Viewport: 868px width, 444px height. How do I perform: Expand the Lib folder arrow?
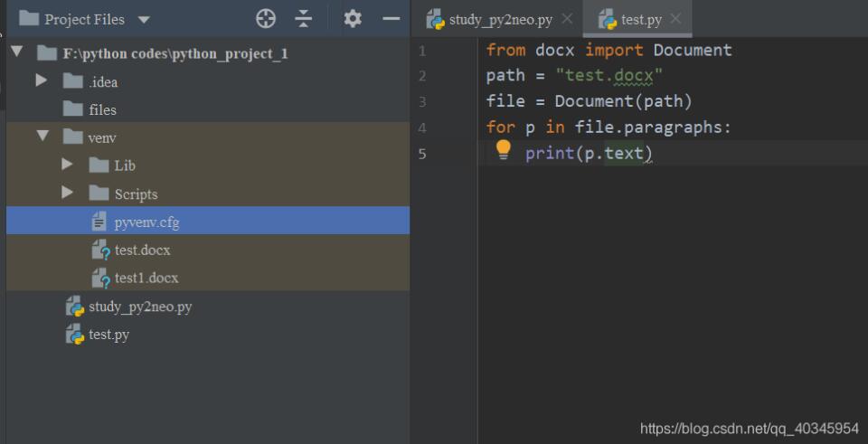point(67,165)
